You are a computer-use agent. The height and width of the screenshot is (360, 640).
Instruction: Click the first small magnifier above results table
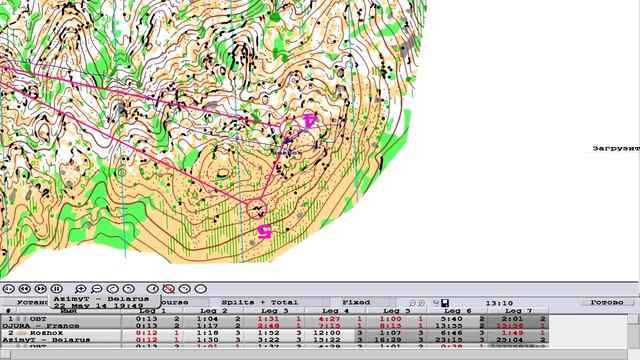[x=412, y=303]
